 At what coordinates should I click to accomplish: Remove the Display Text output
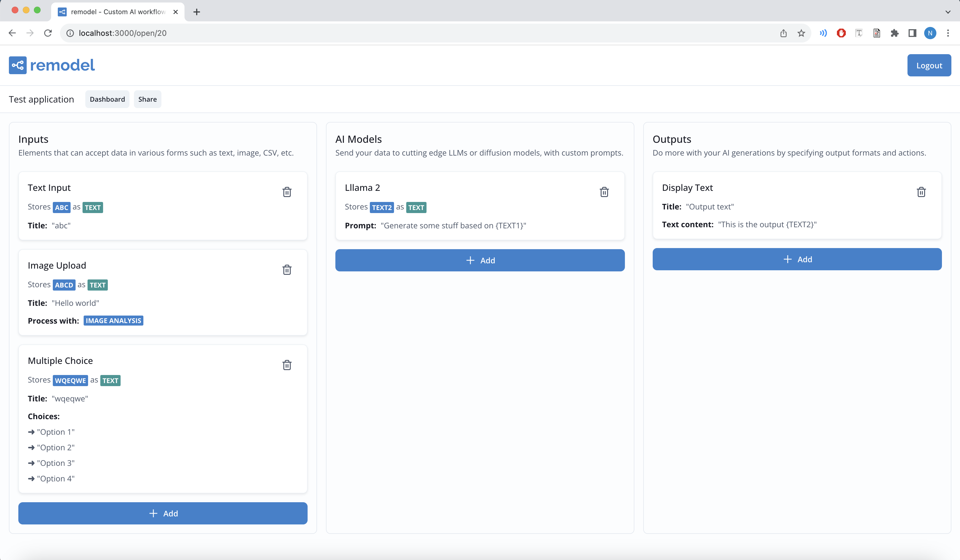pos(921,192)
